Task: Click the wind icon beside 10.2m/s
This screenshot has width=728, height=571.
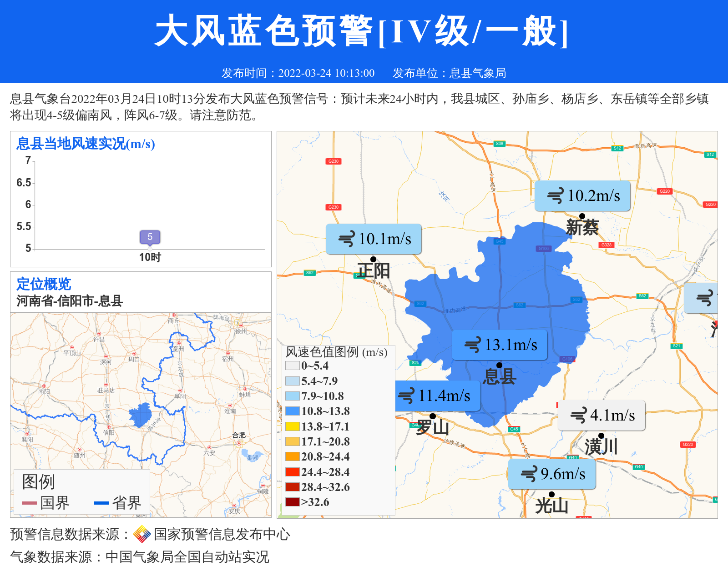Action: [555, 196]
